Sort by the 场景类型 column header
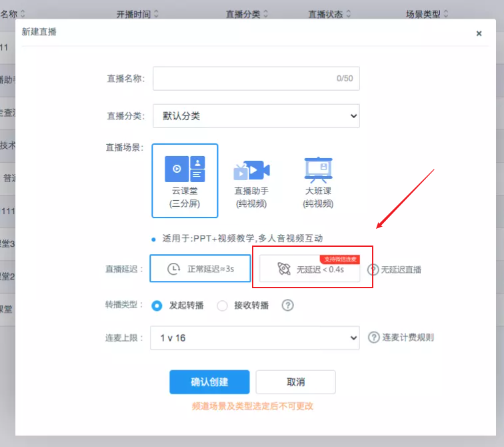The width and height of the screenshot is (504, 447). click(x=427, y=14)
